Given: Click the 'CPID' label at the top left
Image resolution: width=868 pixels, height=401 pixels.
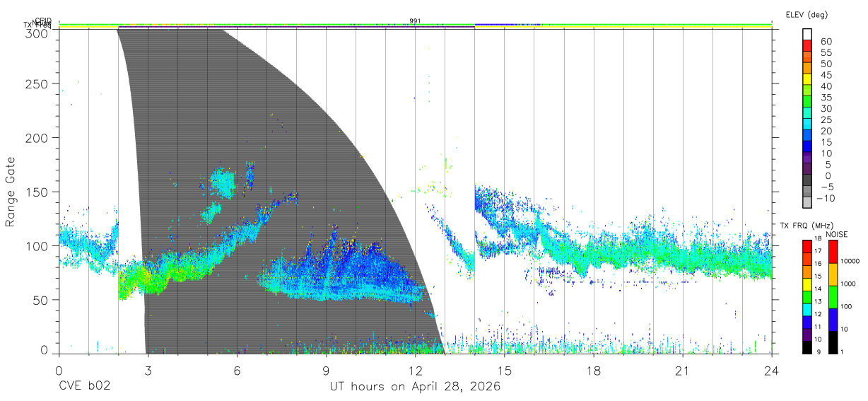Looking at the screenshot, I should (x=43, y=21).
